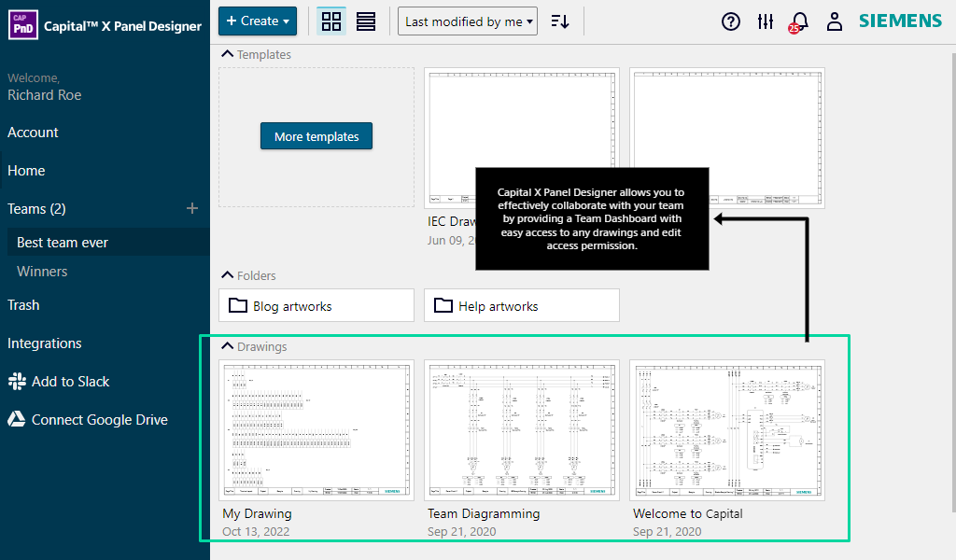
Task: Click the My Drawing title text
Action: click(257, 513)
